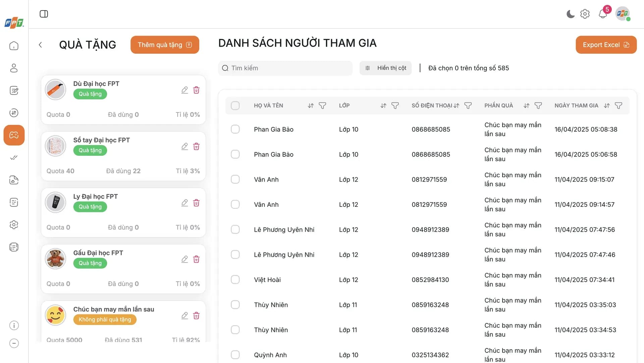The height and width of the screenshot is (363, 644).
Task: Open notifications bell with 5 badge
Action: (x=603, y=14)
